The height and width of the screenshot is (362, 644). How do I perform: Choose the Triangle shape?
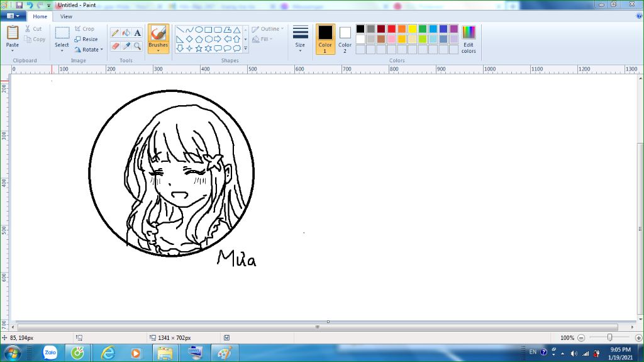point(237,30)
